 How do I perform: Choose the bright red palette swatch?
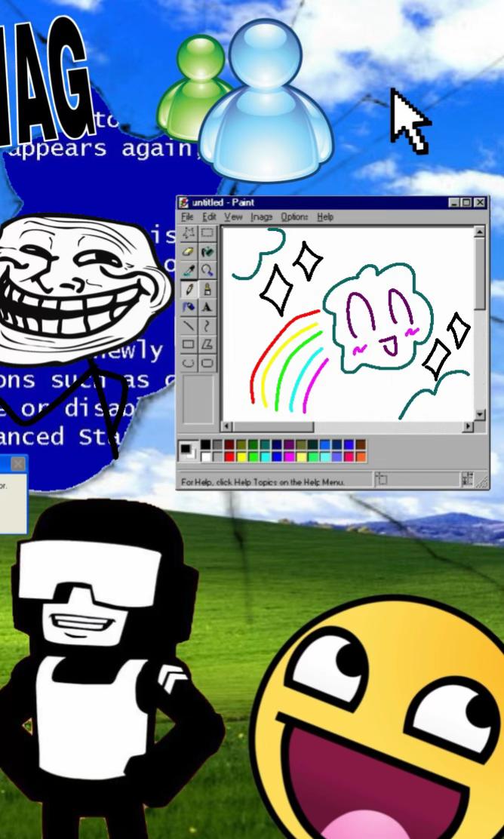(229, 457)
